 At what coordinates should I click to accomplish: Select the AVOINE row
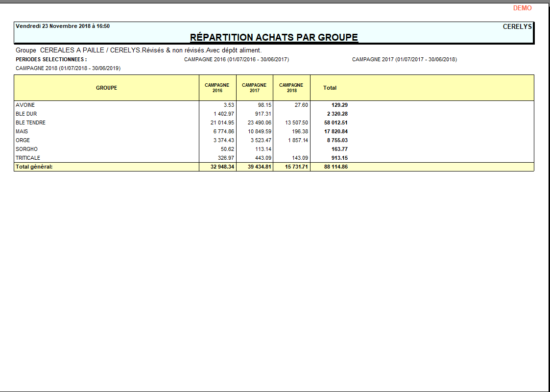[26, 104]
